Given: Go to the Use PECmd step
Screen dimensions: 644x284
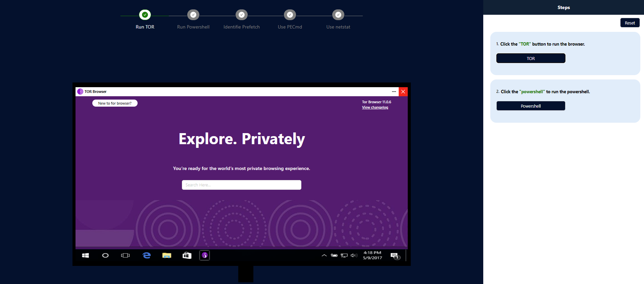Looking at the screenshot, I should tap(290, 15).
